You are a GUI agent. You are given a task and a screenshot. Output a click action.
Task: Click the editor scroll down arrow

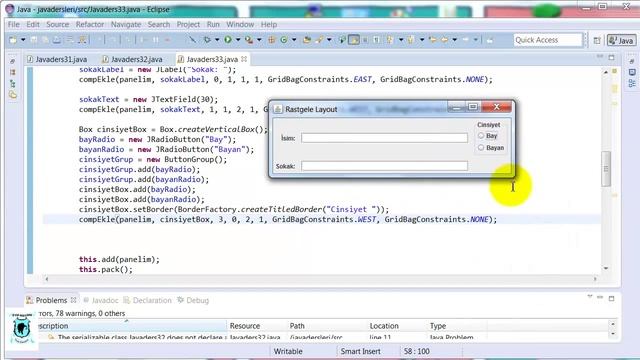tap(606, 268)
